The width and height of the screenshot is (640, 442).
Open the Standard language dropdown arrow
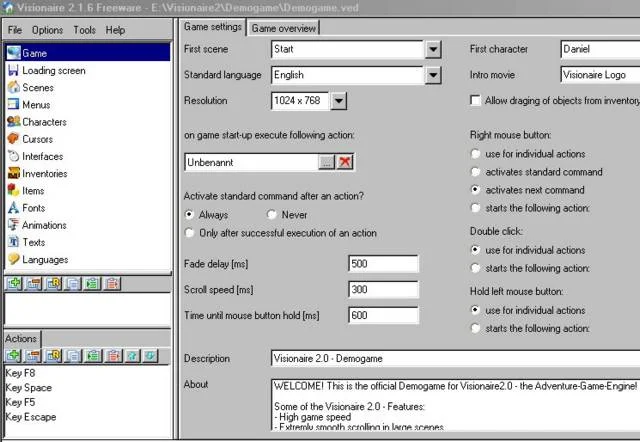(x=433, y=75)
